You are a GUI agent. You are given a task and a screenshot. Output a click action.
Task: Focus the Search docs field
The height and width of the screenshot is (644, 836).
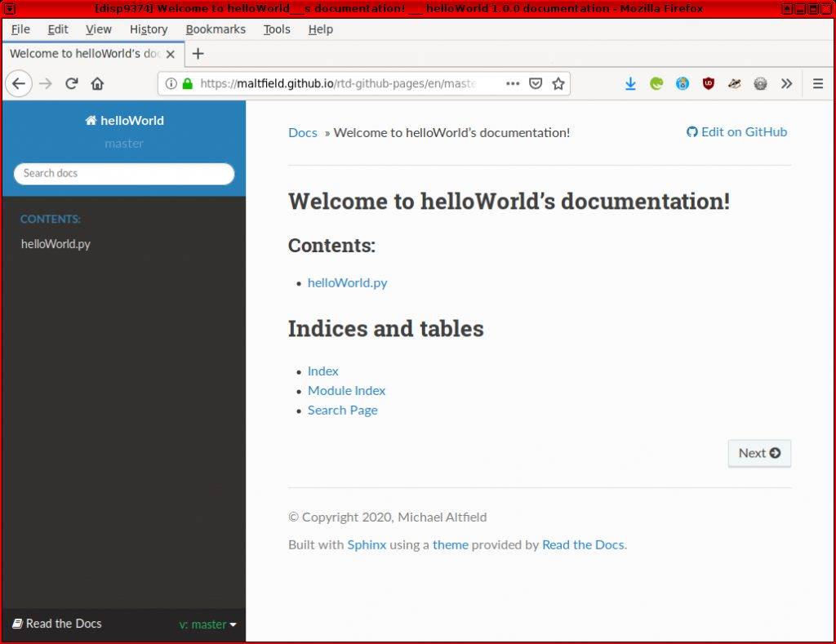pyautogui.click(x=124, y=173)
